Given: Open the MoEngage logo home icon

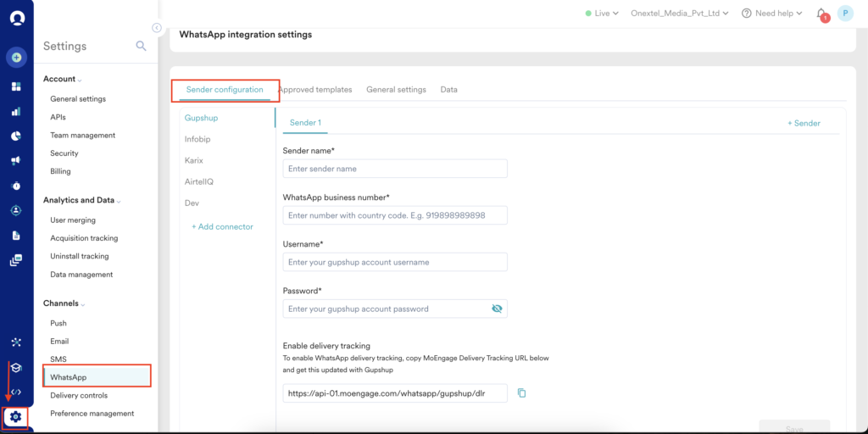Looking at the screenshot, I should coord(17,19).
